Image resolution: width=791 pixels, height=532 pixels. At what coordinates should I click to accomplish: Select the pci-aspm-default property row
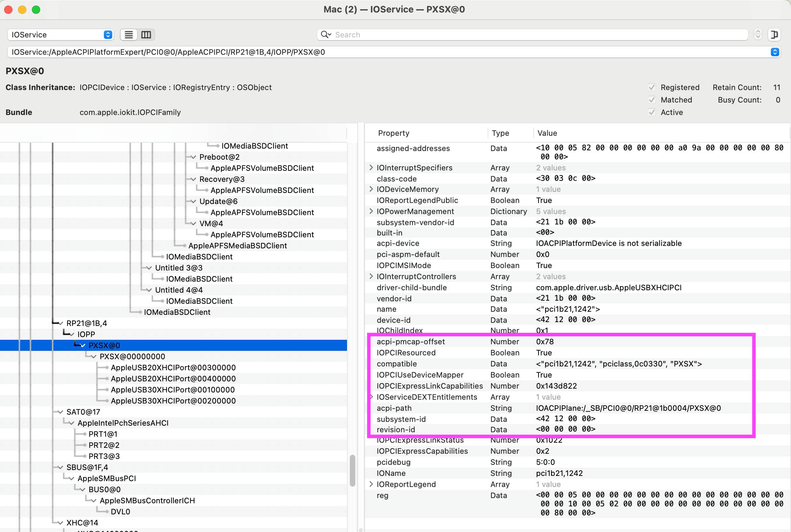point(578,254)
